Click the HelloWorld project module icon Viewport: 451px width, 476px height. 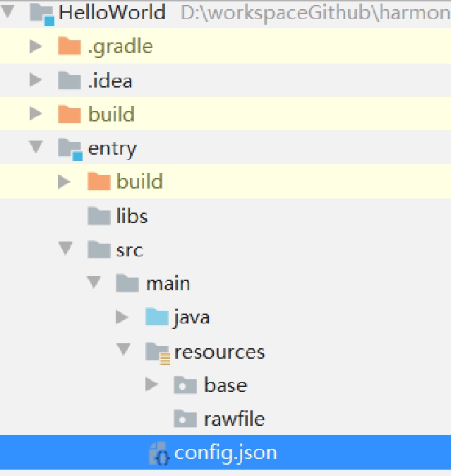pyautogui.click(x=42, y=13)
